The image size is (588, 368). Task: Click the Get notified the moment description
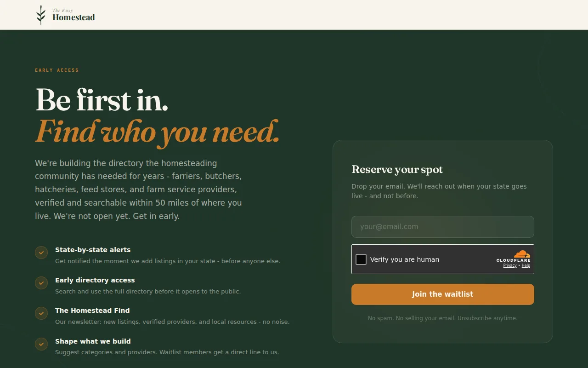coord(168,261)
